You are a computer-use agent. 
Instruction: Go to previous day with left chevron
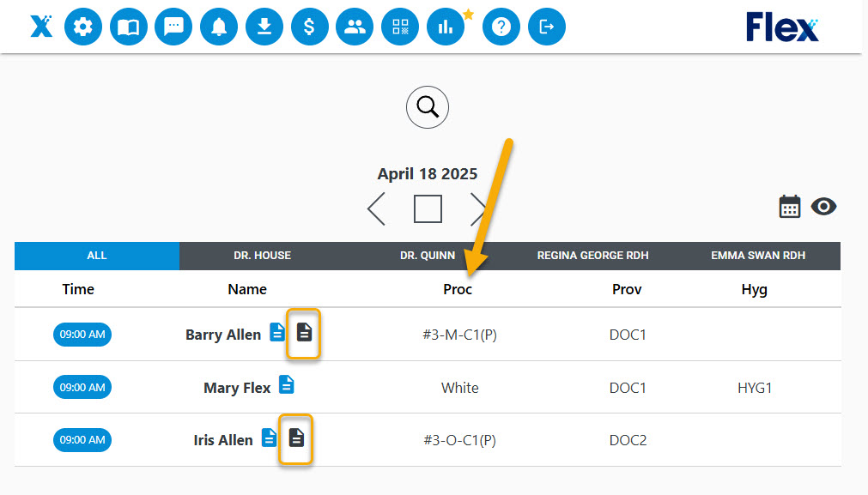[x=376, y=209]
